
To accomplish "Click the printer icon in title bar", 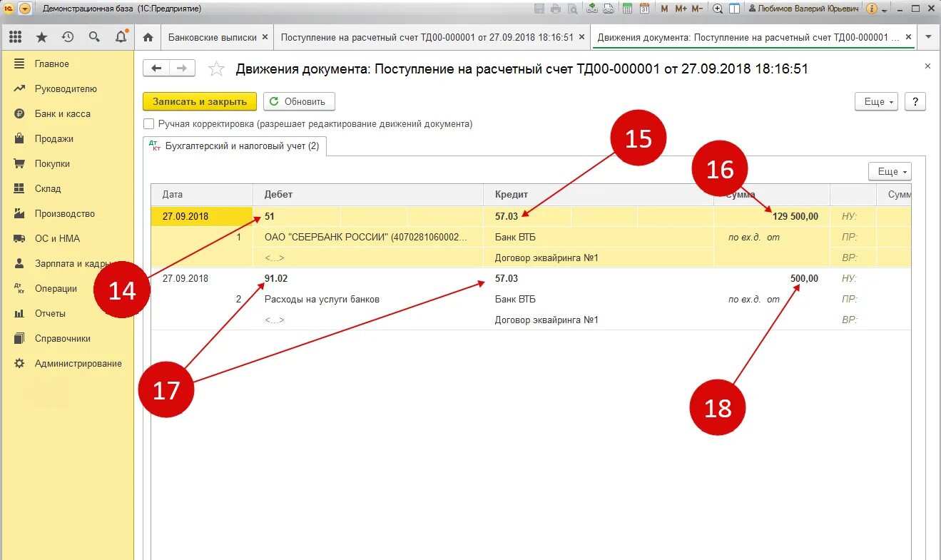I will pos(555,9).
